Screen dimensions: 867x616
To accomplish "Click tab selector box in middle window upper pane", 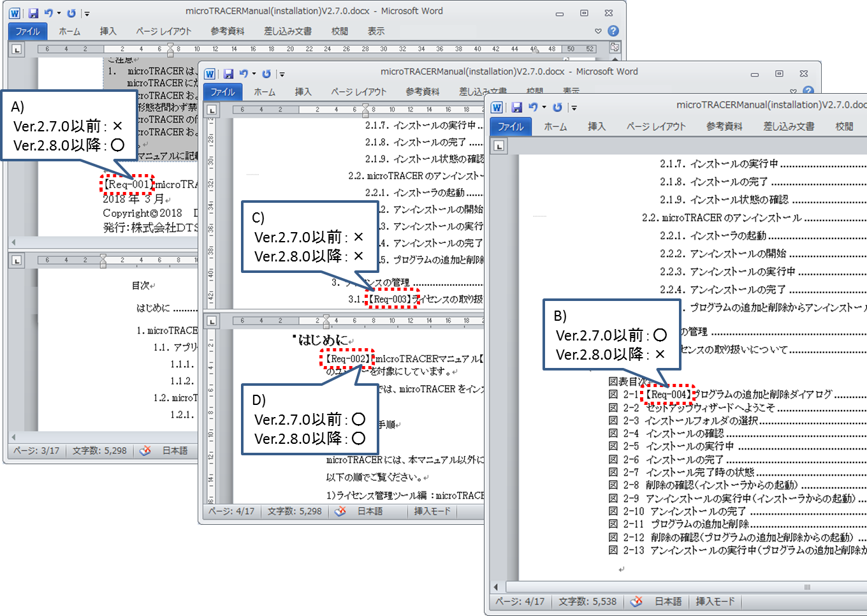I will (x=212, y=110).
